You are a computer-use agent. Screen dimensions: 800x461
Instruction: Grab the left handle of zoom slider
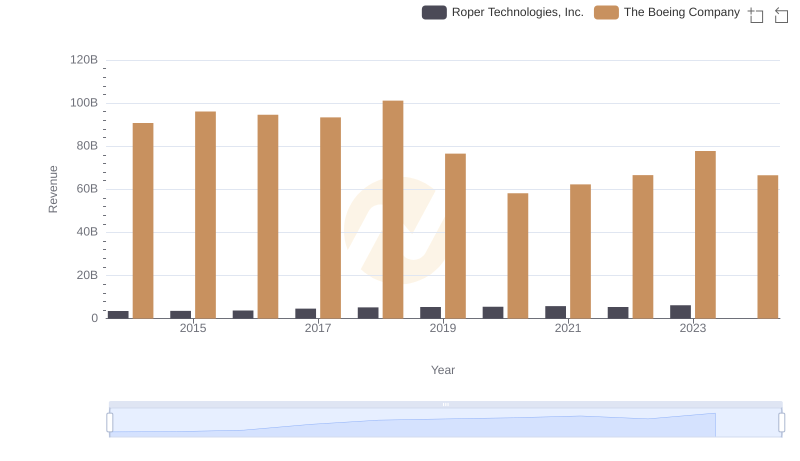pos(110,423)
